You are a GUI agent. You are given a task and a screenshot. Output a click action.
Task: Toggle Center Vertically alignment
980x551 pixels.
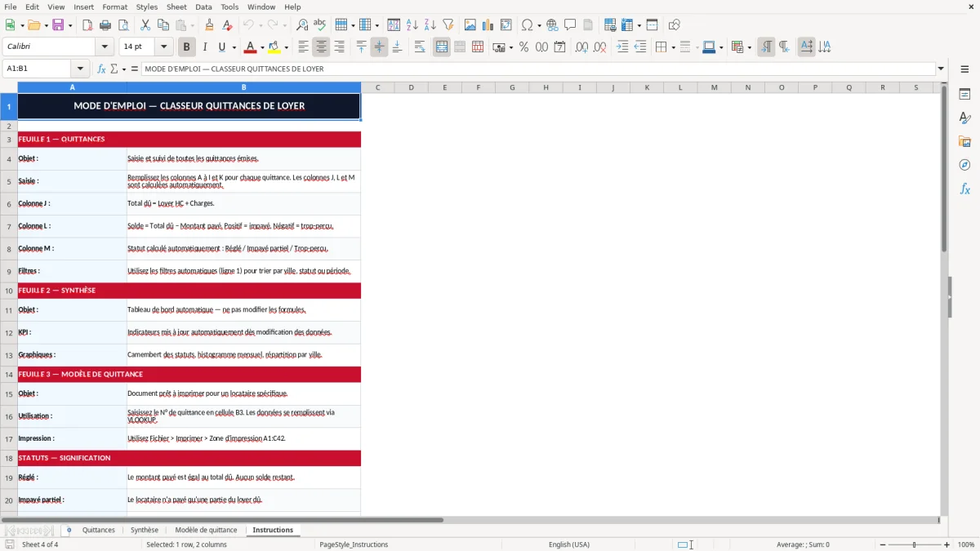coord(379,47)
